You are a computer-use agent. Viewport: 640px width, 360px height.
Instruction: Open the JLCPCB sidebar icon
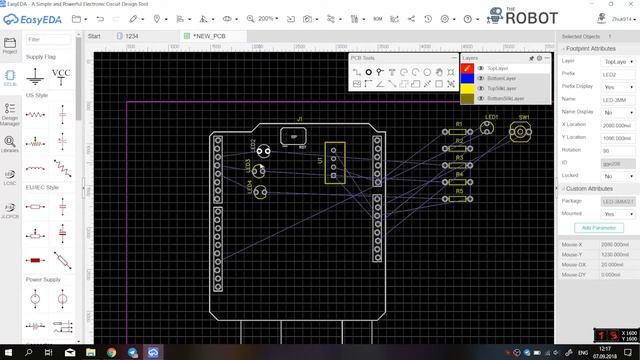click(10, 210)
